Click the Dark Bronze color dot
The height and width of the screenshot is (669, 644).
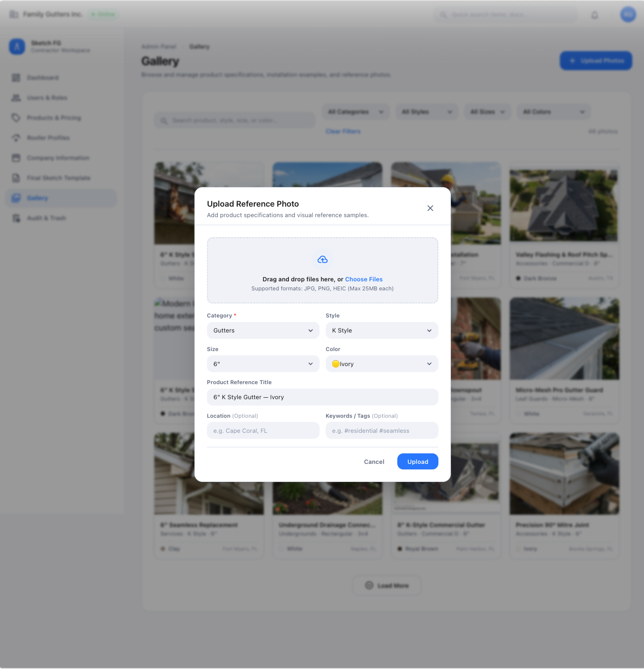coord(519,278)
